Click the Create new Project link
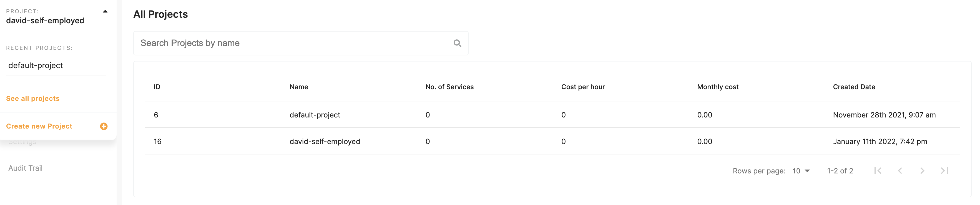This screenshot has height=205, width=980. pos(39,126)
